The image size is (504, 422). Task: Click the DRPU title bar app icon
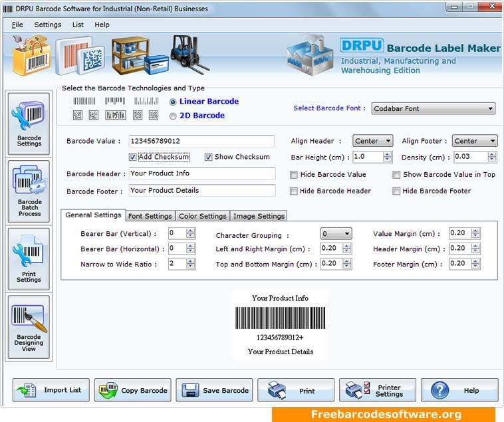(x=8, y=9)
